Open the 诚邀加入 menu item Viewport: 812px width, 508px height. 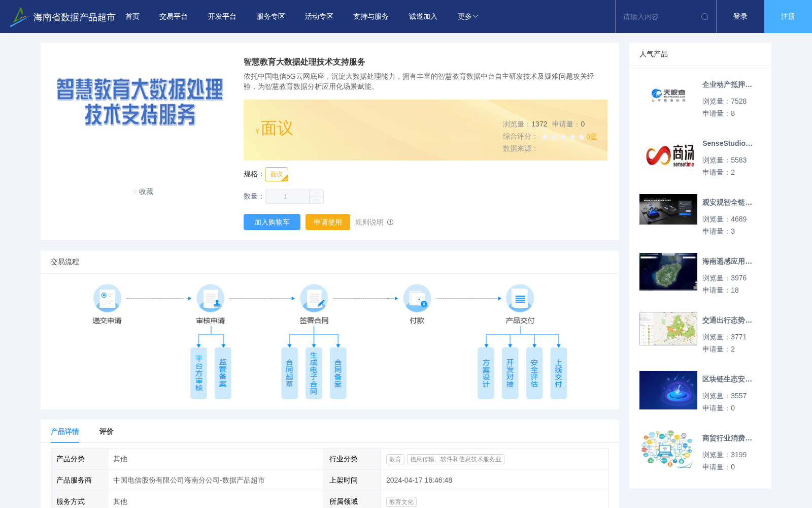coord(423,17)
